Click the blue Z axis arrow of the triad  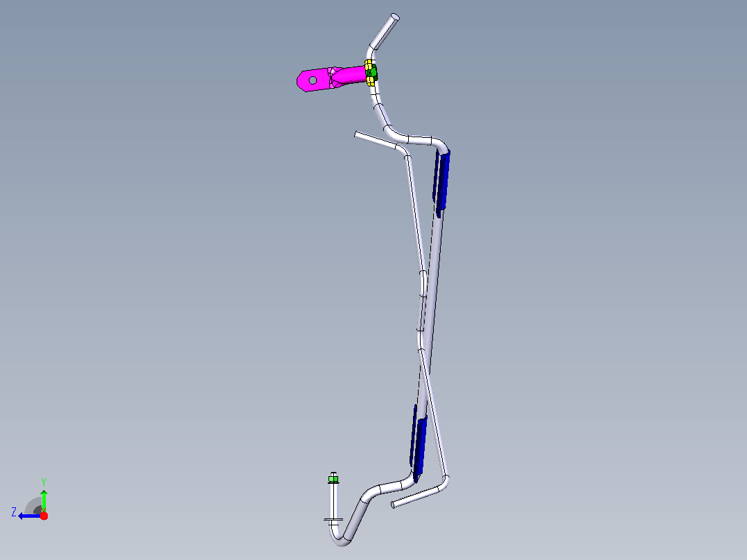tap(30, 516)
